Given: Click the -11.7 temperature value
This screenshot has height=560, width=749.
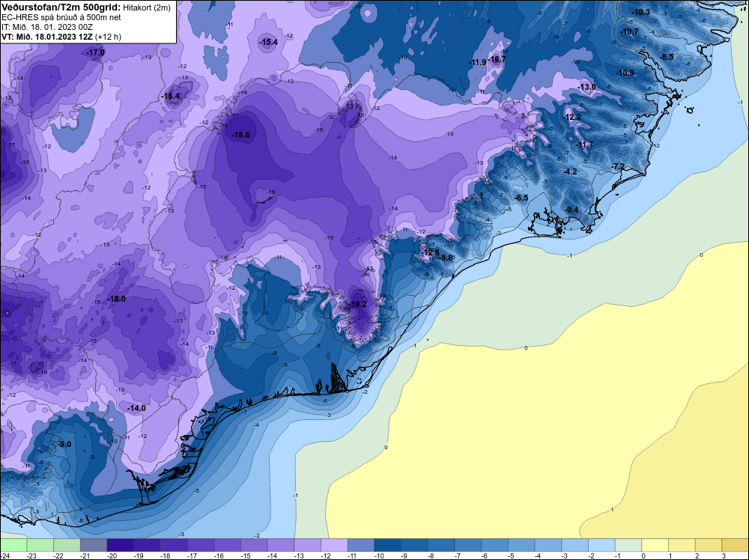Looking at the screenshot, I should click(x=585, y=144).
